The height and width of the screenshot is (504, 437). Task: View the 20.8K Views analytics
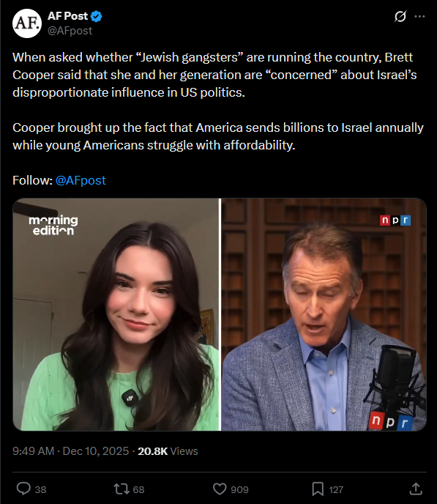coord(168,451)
